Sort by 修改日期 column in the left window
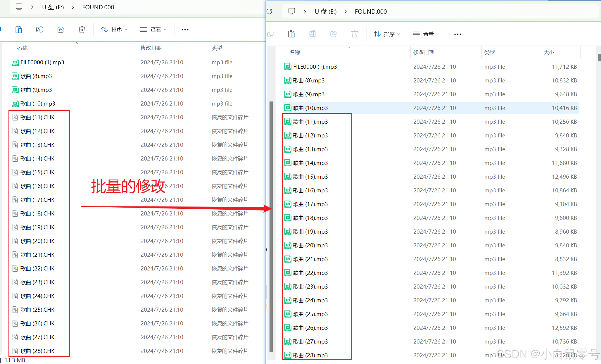The width and height of the screenshot is (601, 364). point(151,48)
